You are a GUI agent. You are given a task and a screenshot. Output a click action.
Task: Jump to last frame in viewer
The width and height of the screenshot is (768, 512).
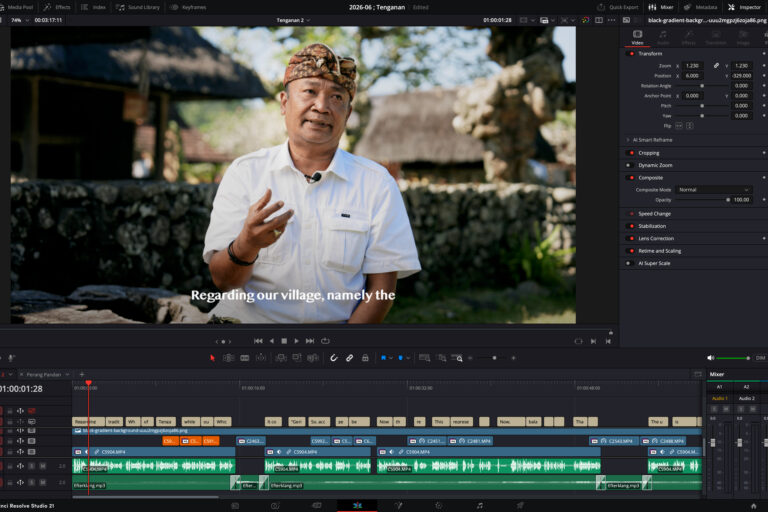310,341
